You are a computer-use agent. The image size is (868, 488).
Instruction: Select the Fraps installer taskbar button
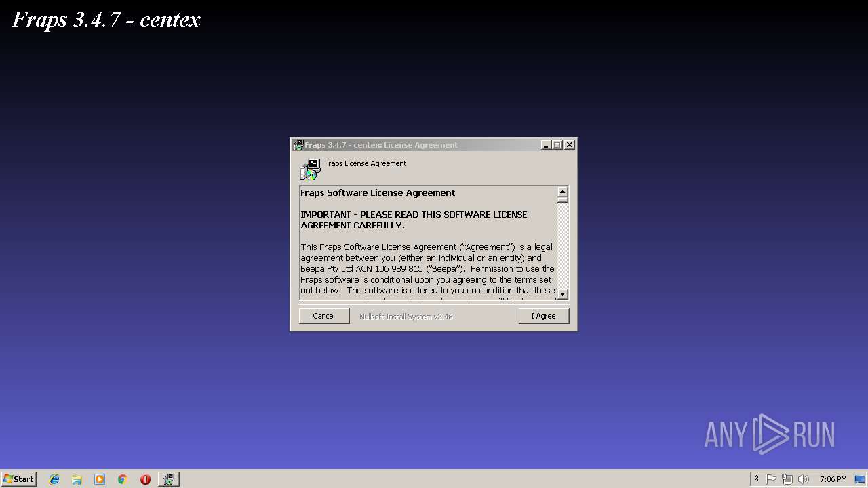pyautogui.click(x=169, y=479)
